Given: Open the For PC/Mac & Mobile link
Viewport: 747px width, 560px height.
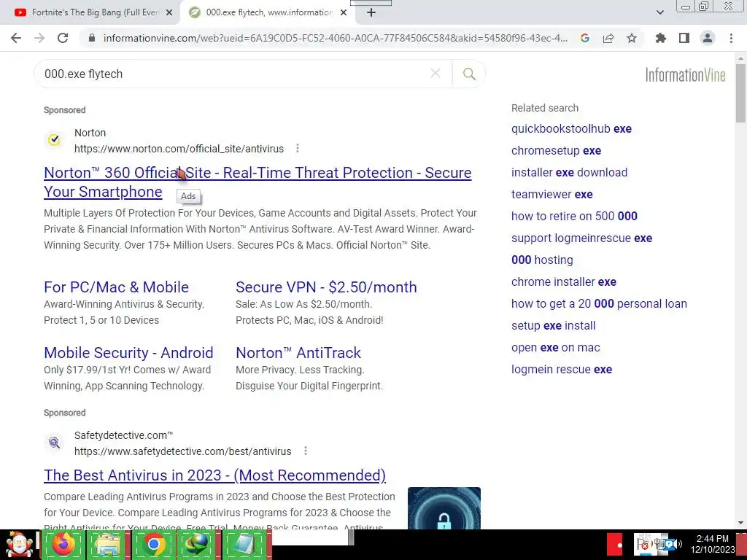Looking at the screenshot, I should 116,287.
